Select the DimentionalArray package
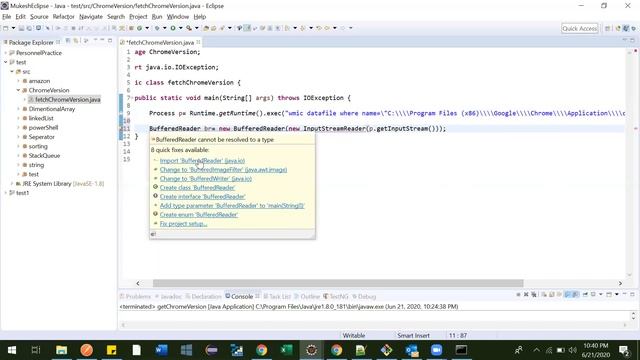The width and height of the screenshot is (640, 360). (x=51, y=109)
